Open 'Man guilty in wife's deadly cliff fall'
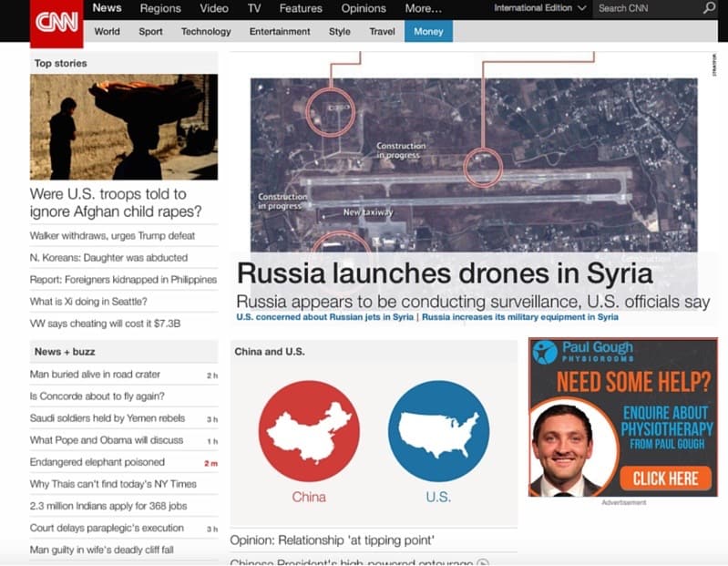This screenshot has height=566, width=728. click(x=102, y=550)
